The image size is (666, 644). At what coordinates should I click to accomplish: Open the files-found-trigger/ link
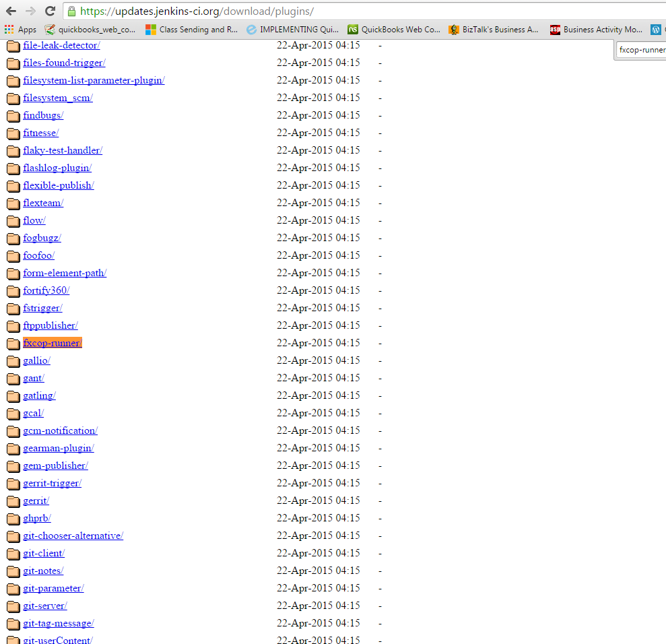click(x=64, y=63)
